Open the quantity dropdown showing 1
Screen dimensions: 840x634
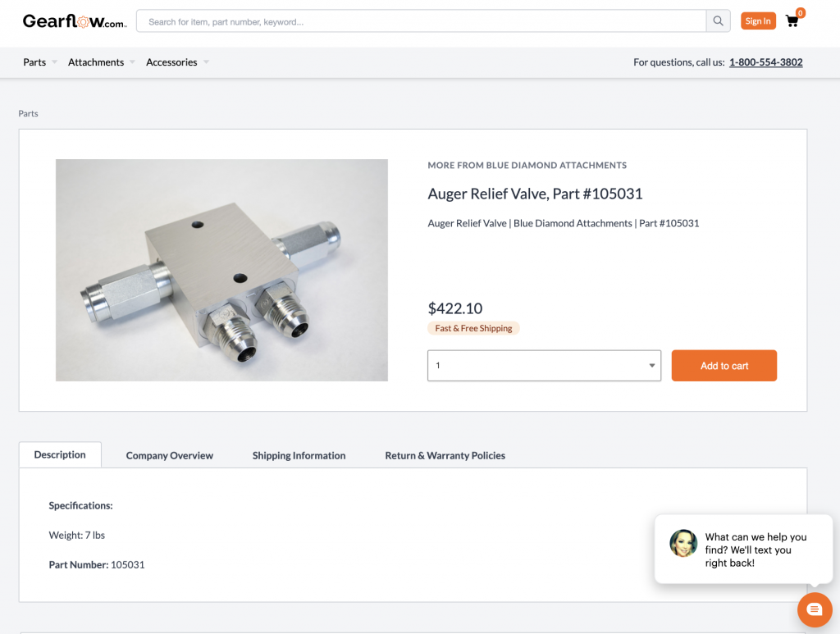545,365
